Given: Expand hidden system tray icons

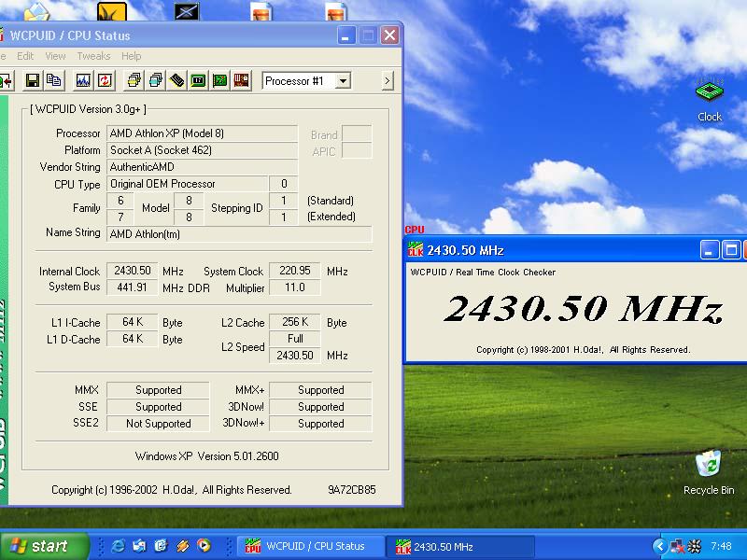Looking at the screenshot, I should pos(659,546).
